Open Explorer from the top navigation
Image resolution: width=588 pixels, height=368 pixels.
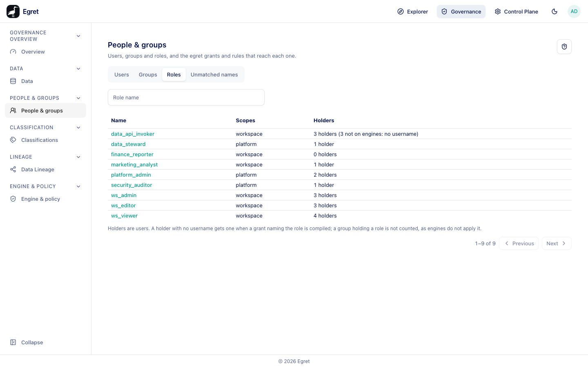pyautogui.click(x=413, y=11)
